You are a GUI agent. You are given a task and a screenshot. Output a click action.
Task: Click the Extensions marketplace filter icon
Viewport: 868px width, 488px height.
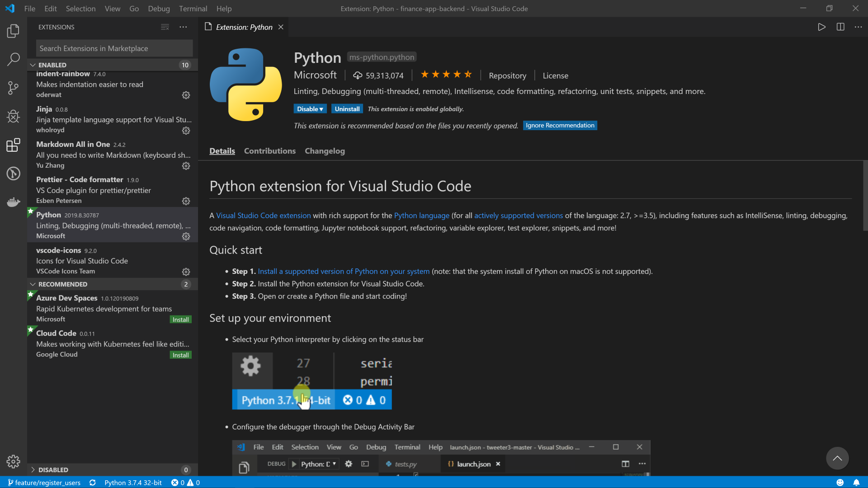[165, 27]
